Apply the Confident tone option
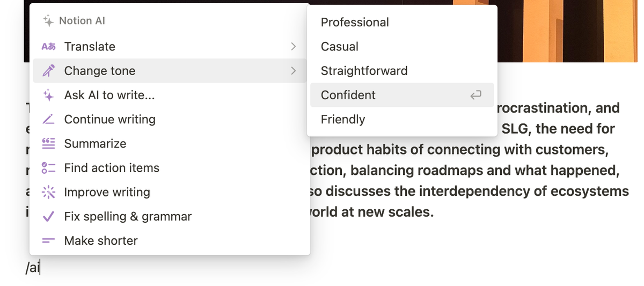This screenshot has height=286, width=644. [348, 95]
